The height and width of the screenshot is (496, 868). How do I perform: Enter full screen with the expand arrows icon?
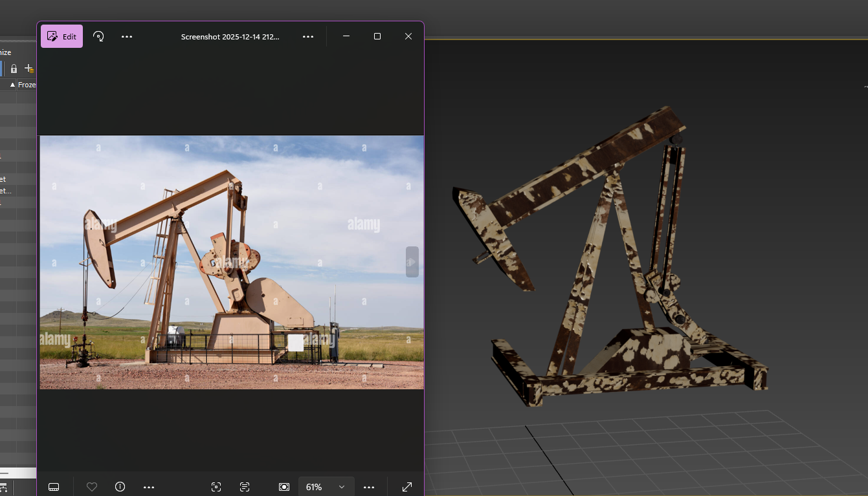point(407,487)
